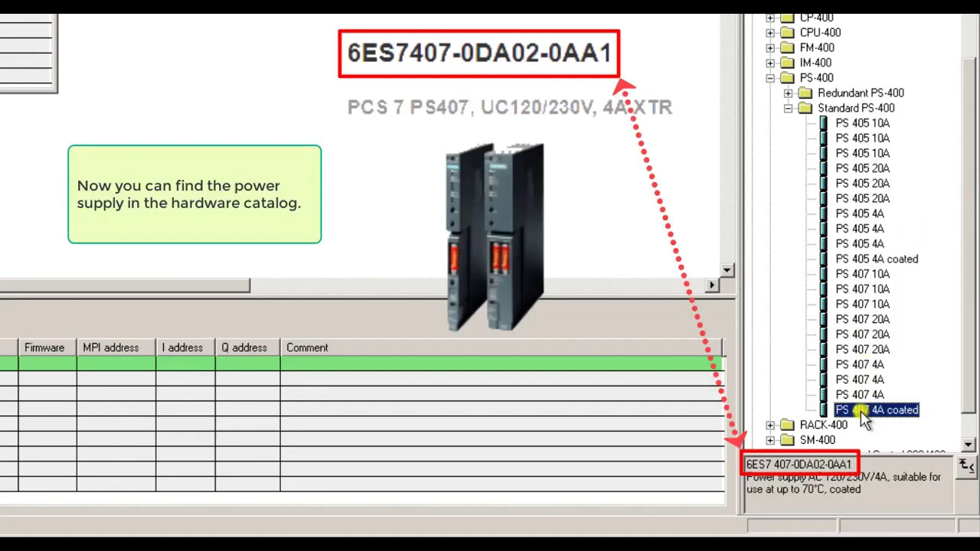The height and width of the screenshot is (551, 980).
Task: Click the RACK-400 folder icon
Action: (x=787, y=425)
